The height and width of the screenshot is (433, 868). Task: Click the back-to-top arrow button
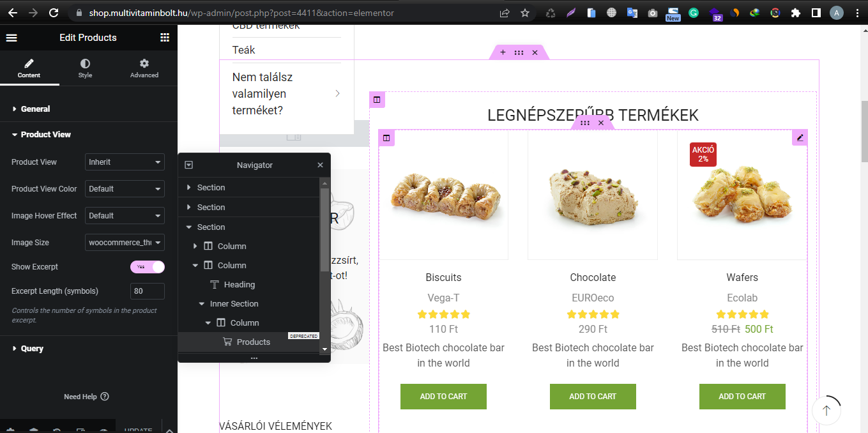click(x=826, y=411)
